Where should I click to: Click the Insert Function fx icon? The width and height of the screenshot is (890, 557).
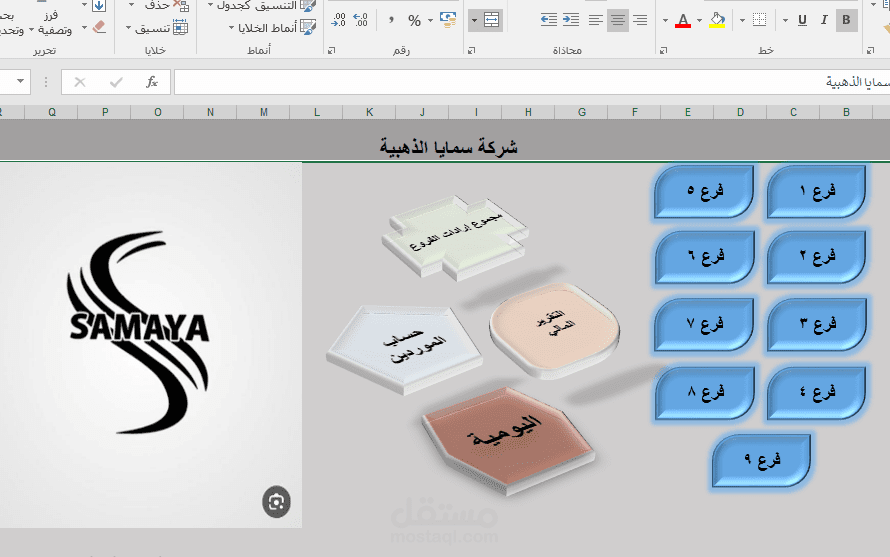click(x=152, y=82)
